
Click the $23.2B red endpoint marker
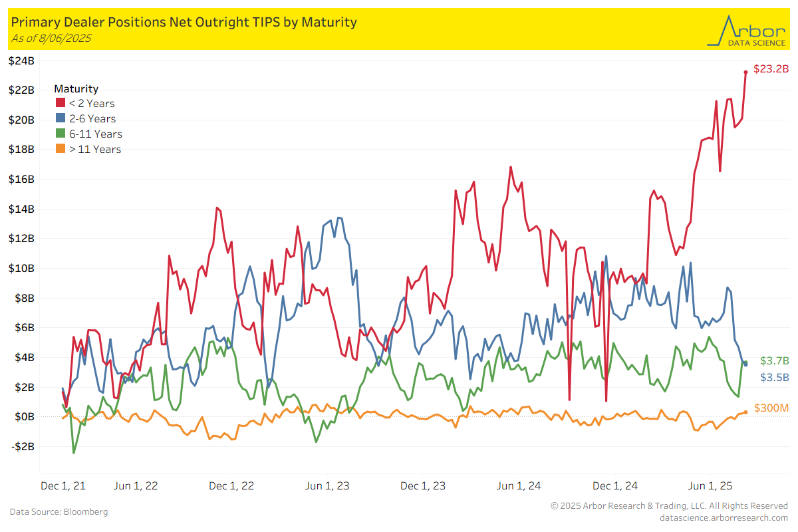point(745,72)
